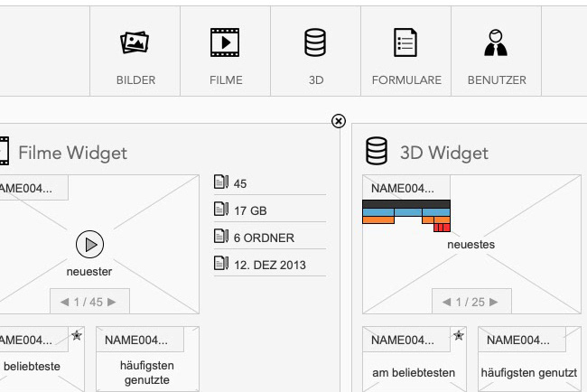
Task: Go back in the 1 / 25 3D pager
Action: 447,303
